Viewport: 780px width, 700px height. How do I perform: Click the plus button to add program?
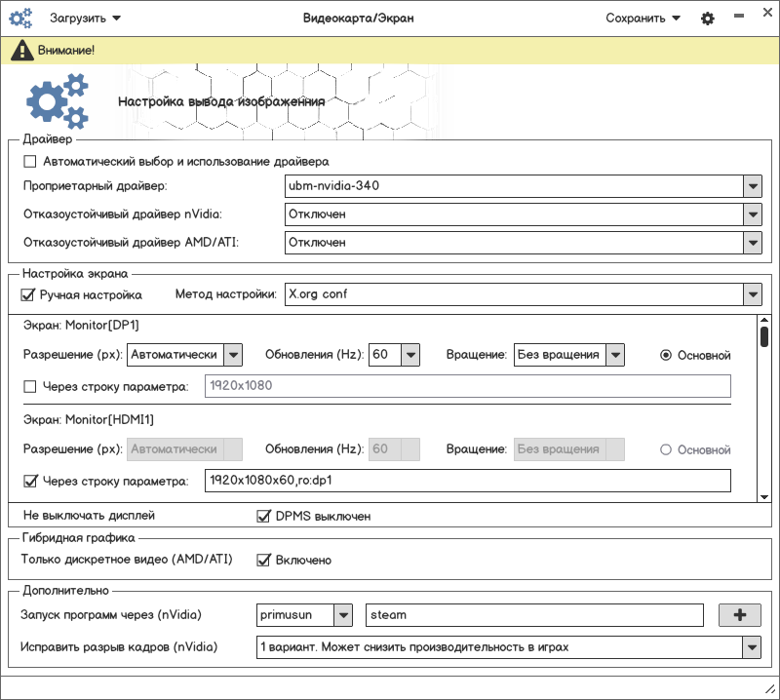tap(739, 615)
